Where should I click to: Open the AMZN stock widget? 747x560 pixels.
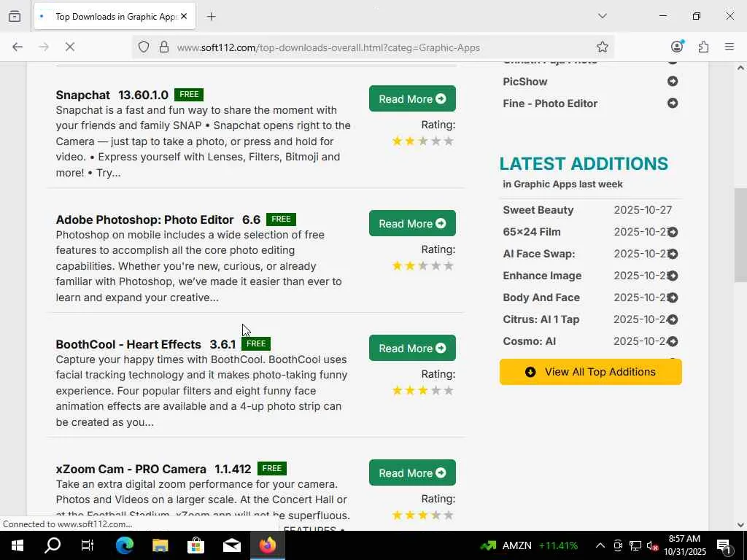pyautogui.click(x=529, y=545)
